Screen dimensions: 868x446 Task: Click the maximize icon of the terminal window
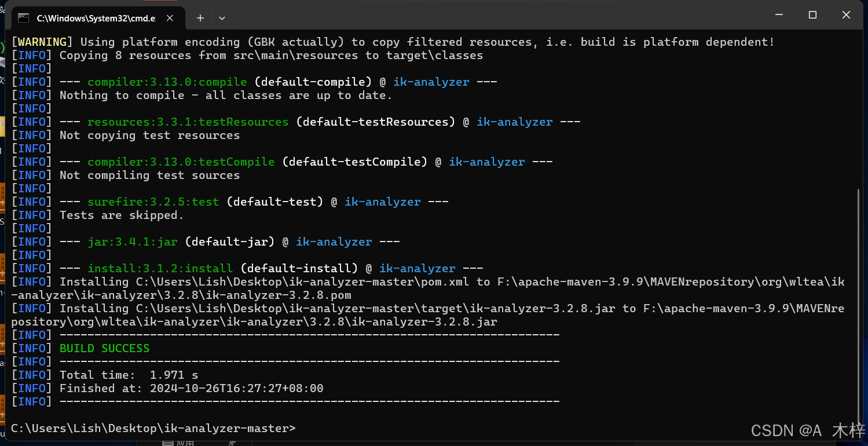tap(812, 14)
